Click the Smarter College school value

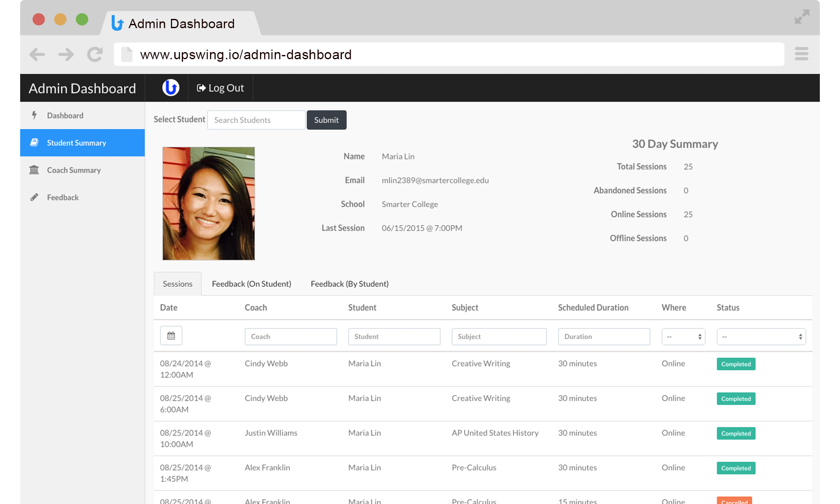point(409,204)
